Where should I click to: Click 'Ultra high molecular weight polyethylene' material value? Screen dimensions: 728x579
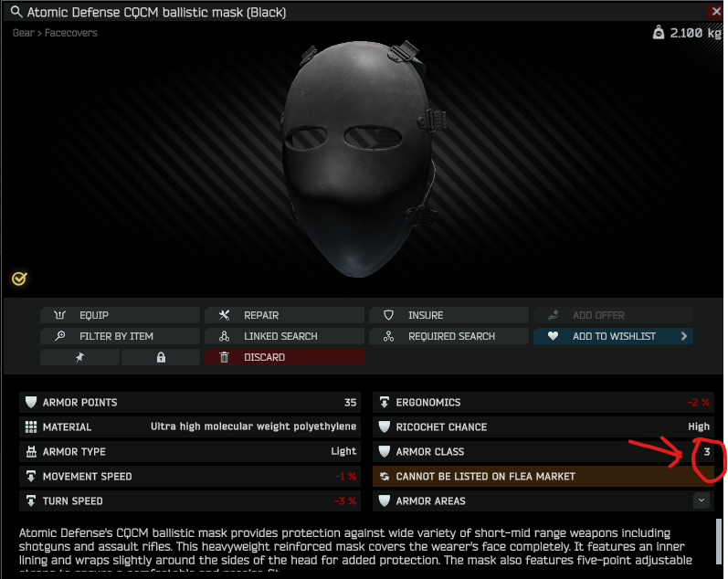(254, 426)
